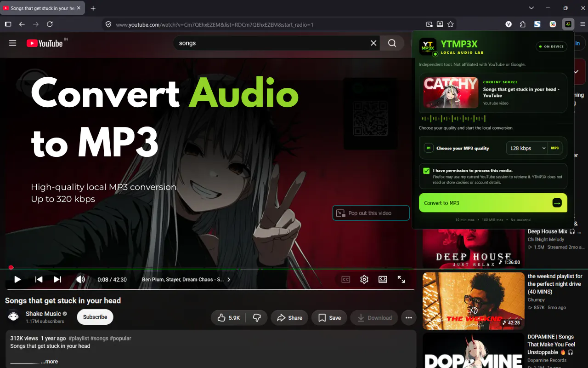
Task: Open the Firefox hamburger application menu
Action: click(582, 24)
